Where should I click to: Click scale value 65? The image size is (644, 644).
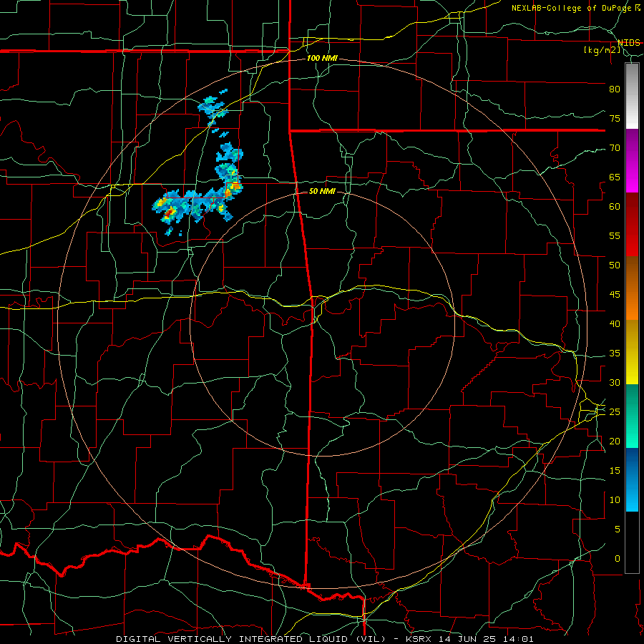click(x=615, y=177)
